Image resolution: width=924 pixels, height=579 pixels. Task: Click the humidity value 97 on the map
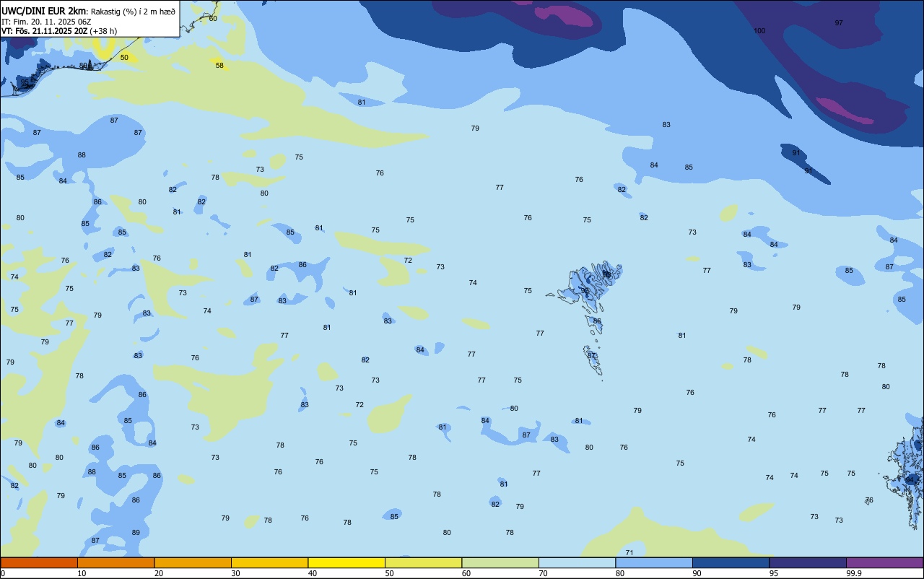[839, 22]
